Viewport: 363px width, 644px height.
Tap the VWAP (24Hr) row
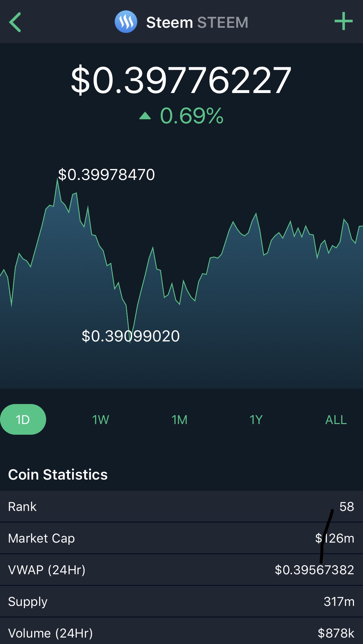tap(181, 570)
